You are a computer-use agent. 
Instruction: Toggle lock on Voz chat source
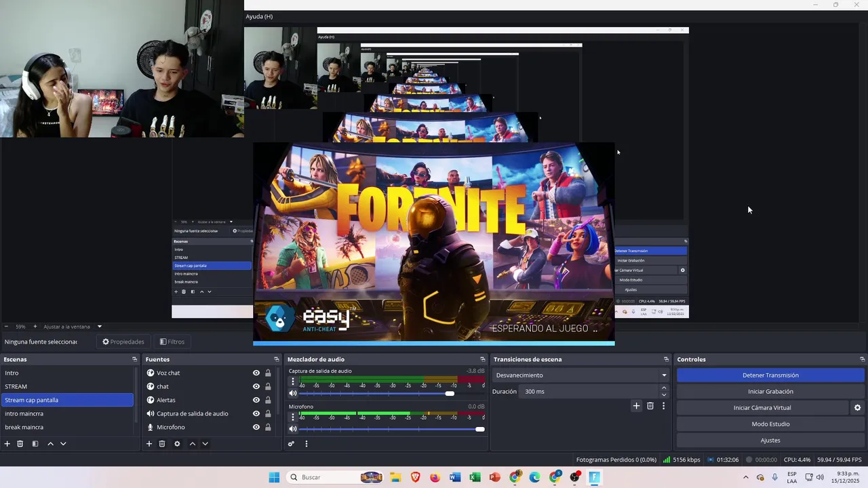pyautogui.click(x=268, y=373)
